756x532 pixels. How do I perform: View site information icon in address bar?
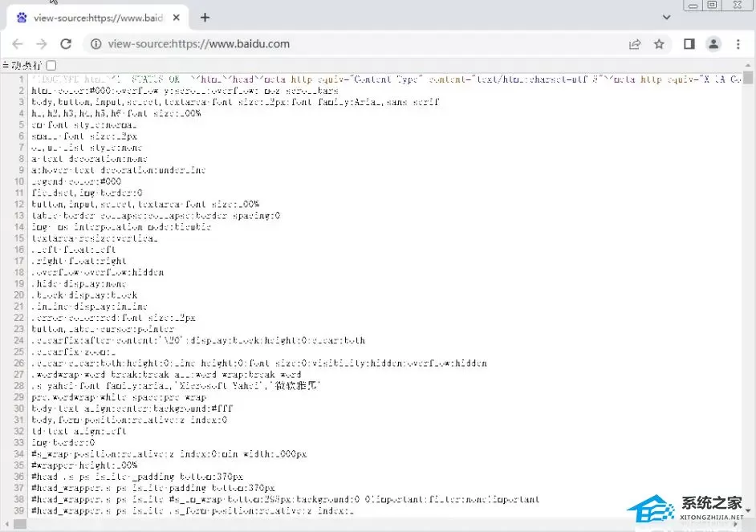pyautogui.click(x=96, y=44)
